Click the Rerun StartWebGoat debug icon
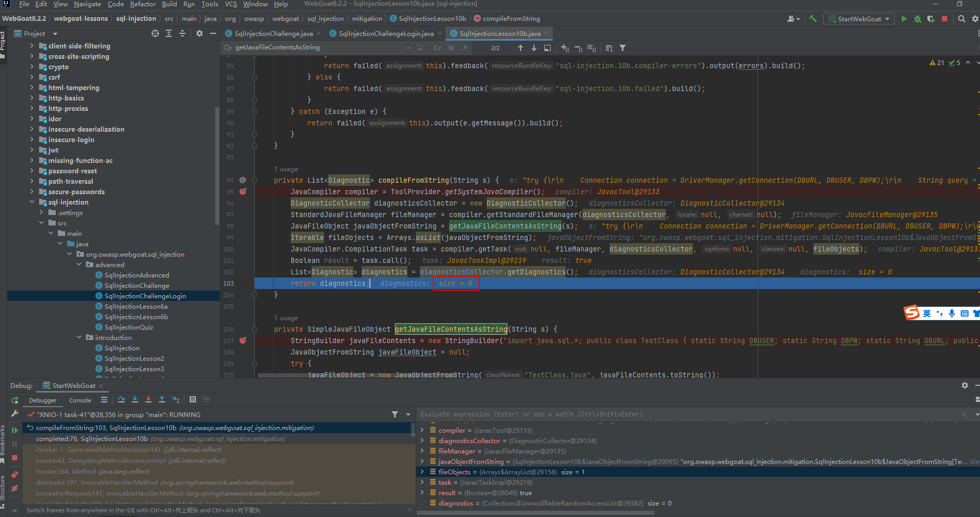The image size is (980, 517). coord(15,400)
